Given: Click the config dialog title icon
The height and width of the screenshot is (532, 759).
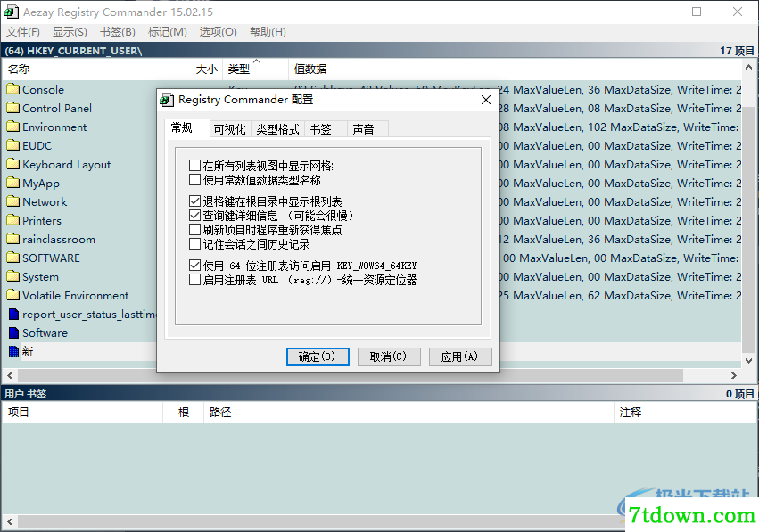Looking at the screenshot, I should tap(167, 100).
